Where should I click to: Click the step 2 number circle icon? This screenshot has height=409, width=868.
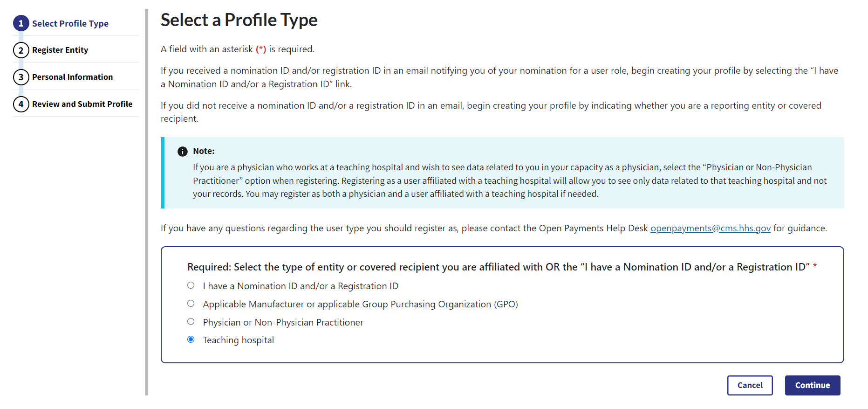click(21, 50)
